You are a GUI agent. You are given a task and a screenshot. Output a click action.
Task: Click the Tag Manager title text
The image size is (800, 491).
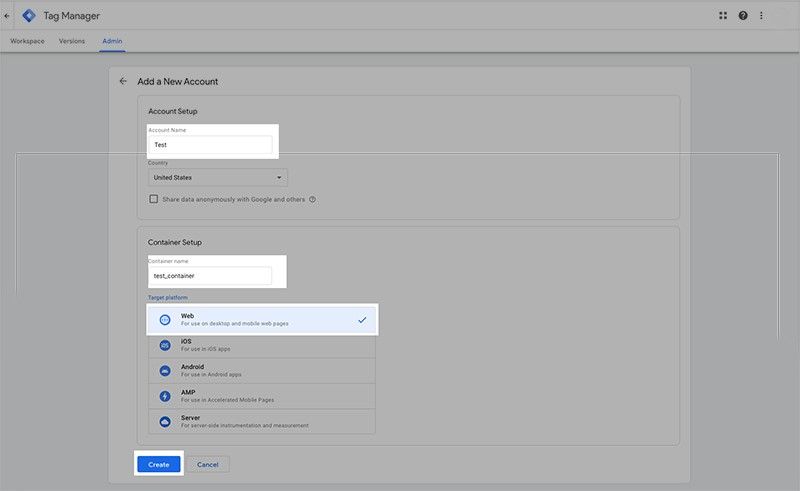click(71, 16)
